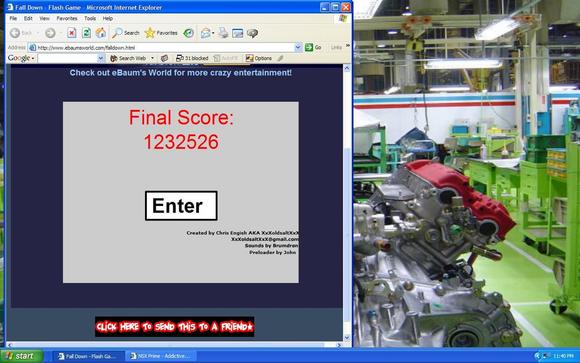Click the Google toolbar logo

(19, 58)
